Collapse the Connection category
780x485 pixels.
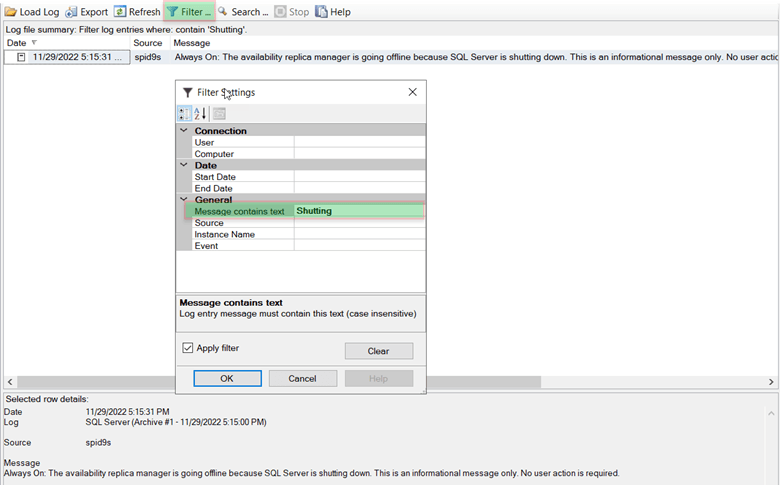(184, 130)
